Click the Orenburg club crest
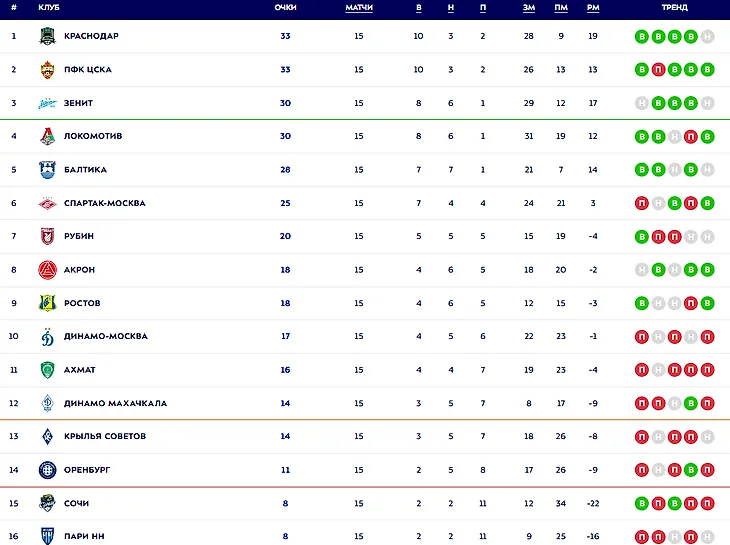The height and width of the screenshot is (545, 730). 47,470
